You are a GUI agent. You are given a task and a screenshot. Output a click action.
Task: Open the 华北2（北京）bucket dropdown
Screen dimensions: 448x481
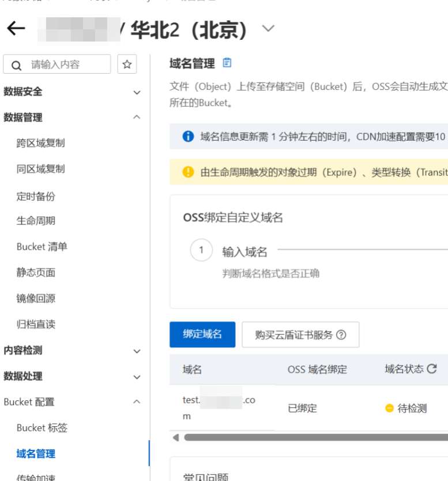(x=268, y=29)
